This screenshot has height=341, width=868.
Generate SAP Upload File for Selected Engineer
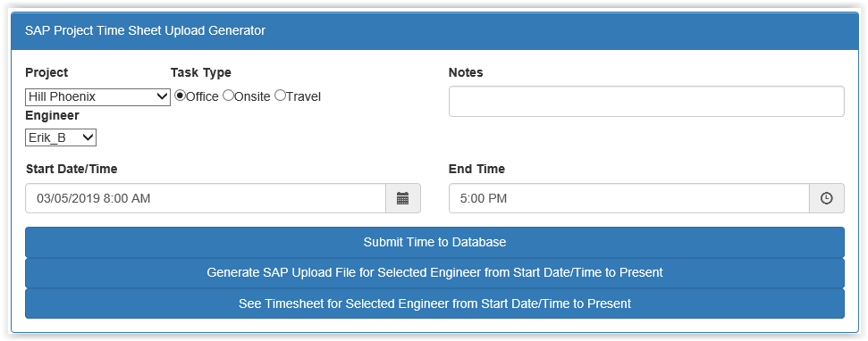pos(434,272)
